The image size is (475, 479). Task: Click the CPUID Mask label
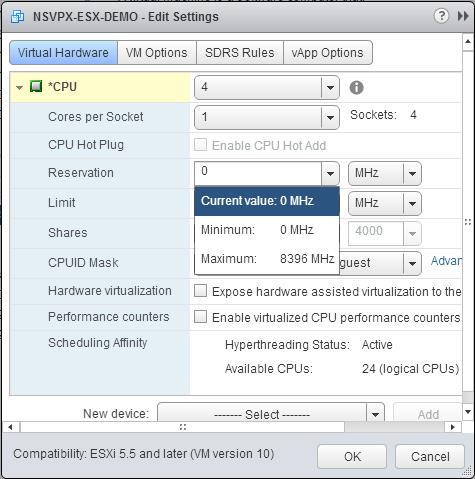click(x=83, y=263)
